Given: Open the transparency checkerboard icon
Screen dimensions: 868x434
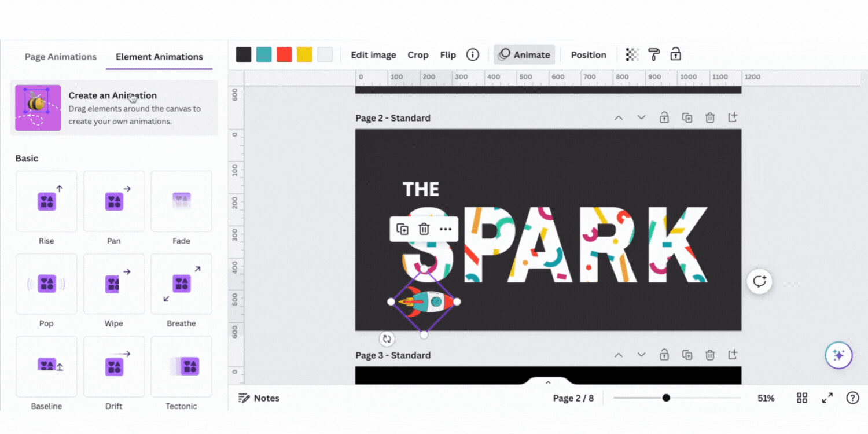Looking at the screenshot, I should (632, 55).
